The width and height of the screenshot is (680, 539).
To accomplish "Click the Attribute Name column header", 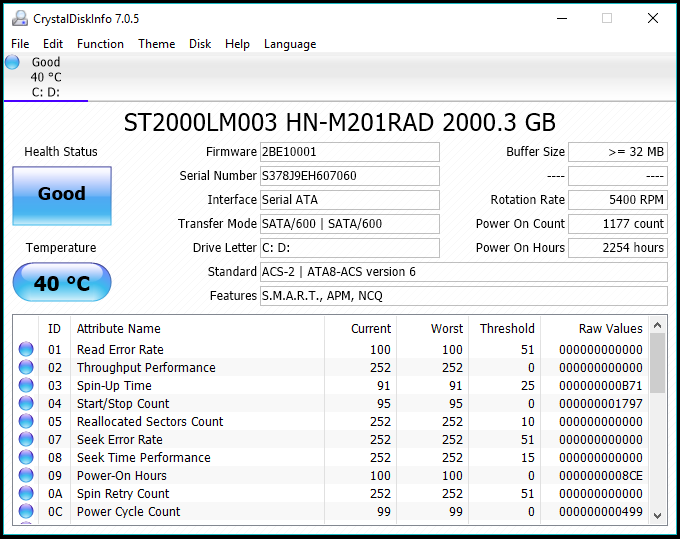I will click(118, 328).
